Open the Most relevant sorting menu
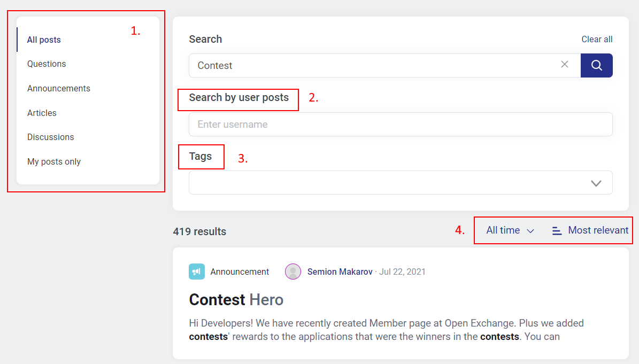This screenshot has width=639, height=364. [598, 230]
